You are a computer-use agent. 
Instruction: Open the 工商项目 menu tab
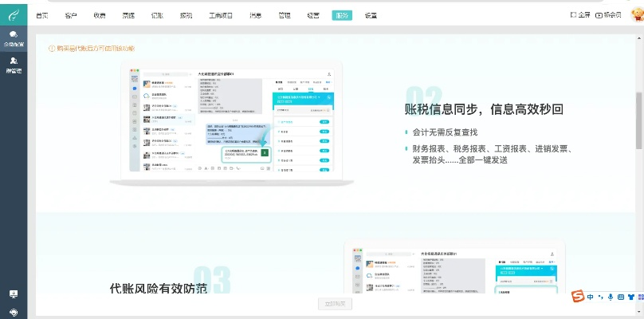[221, 15]
